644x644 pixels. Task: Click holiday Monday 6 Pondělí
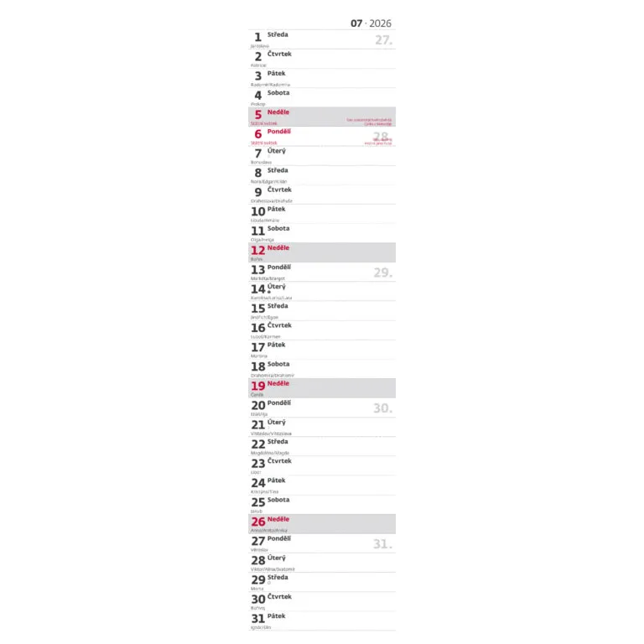pos(270,132)
